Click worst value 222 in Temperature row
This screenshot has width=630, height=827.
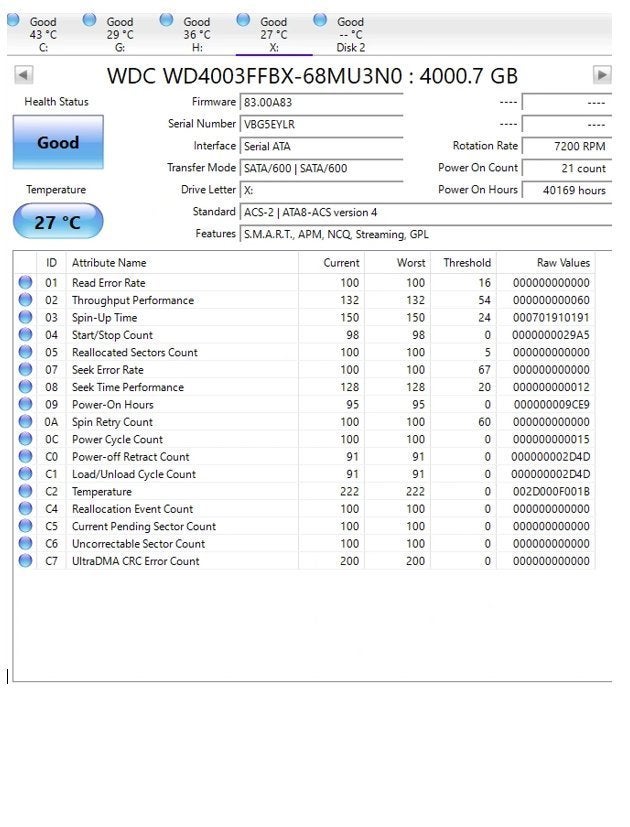[415, 492]
